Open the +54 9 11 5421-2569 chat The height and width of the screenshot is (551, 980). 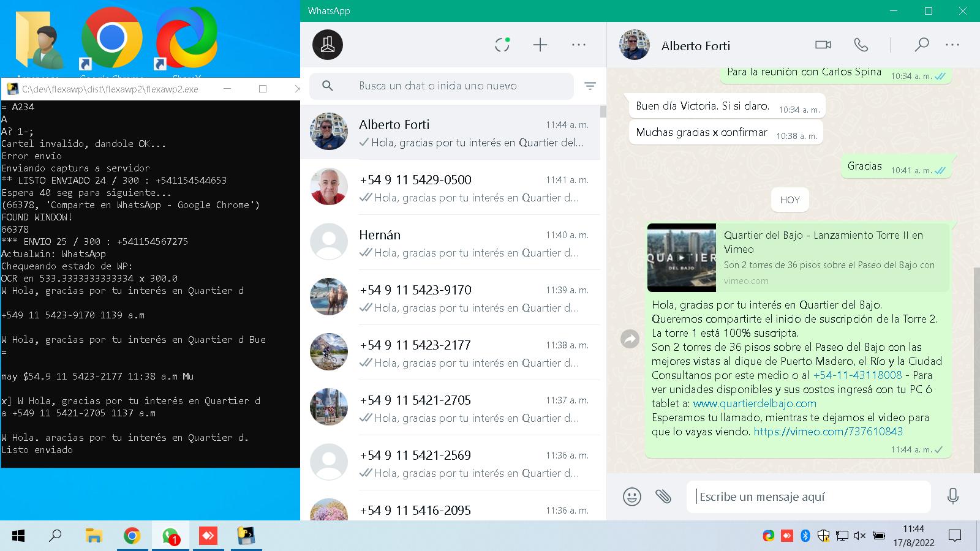(450, 463)
